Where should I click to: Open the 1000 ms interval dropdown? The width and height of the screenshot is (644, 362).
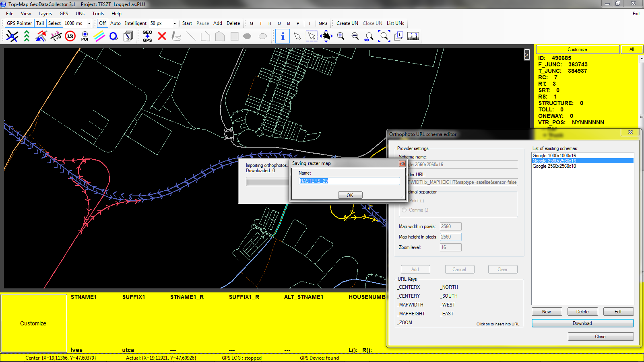pyautogui.click(x=89, y=23)
